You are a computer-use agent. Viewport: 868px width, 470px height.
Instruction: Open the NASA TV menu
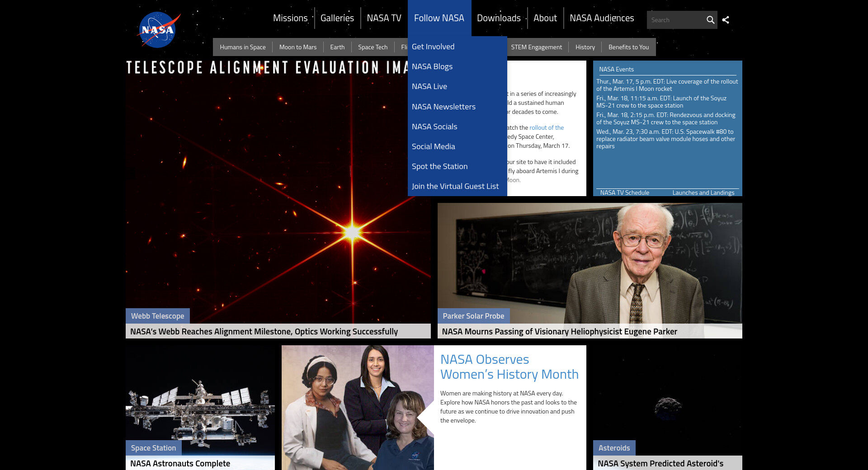pyautogui.click(x=384, y=18)
